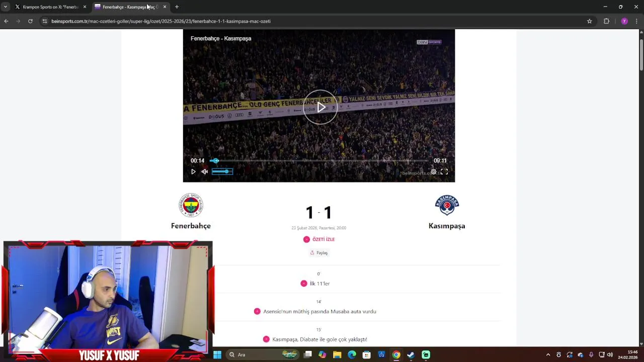Open Microsoft Store from taskbar
Viewport: 644px width, 362px height.
point(367,354)
